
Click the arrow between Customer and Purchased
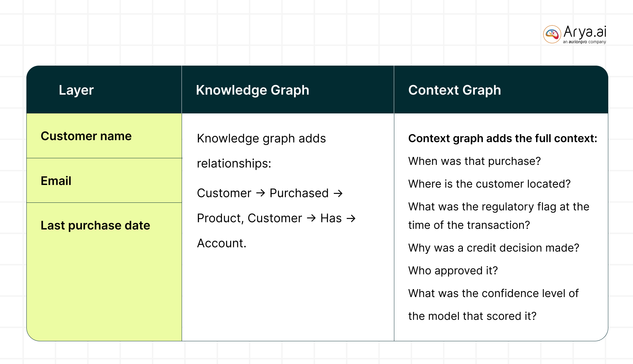pyautogui.click(x=260, y=193)
